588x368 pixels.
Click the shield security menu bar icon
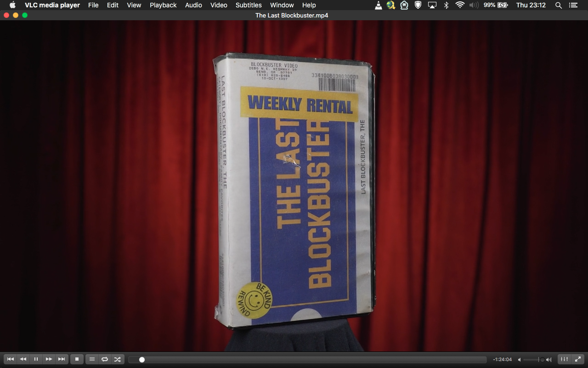(x=418, y=5)
